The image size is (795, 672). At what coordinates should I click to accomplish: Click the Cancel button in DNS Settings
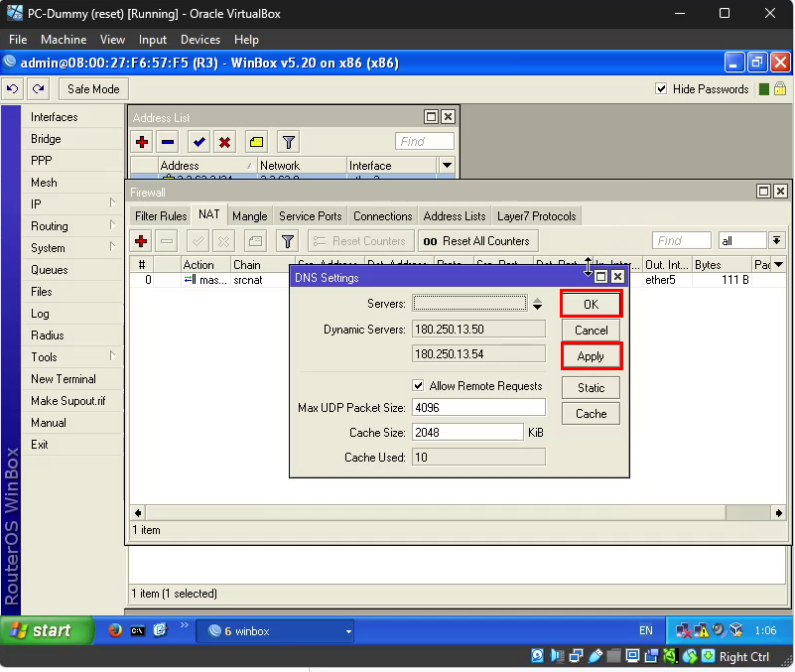[591, 331]
